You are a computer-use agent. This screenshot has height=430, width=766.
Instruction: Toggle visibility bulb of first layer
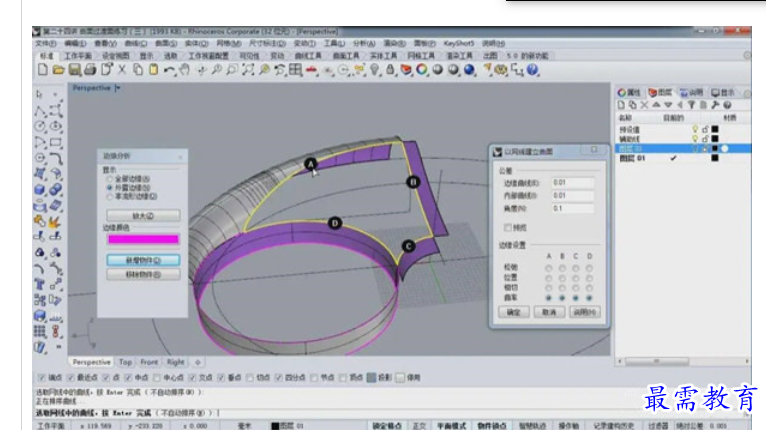click(695, 129)
